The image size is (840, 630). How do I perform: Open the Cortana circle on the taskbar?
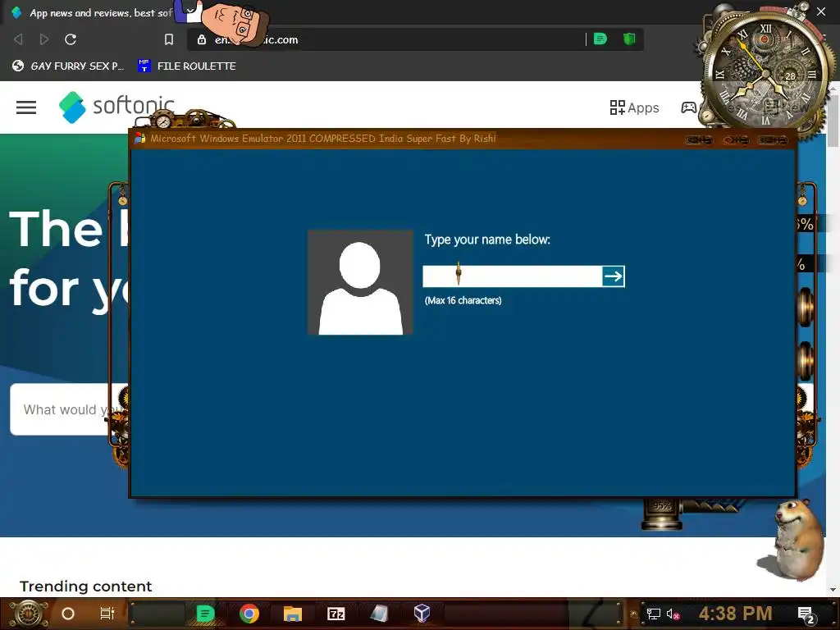68,614
